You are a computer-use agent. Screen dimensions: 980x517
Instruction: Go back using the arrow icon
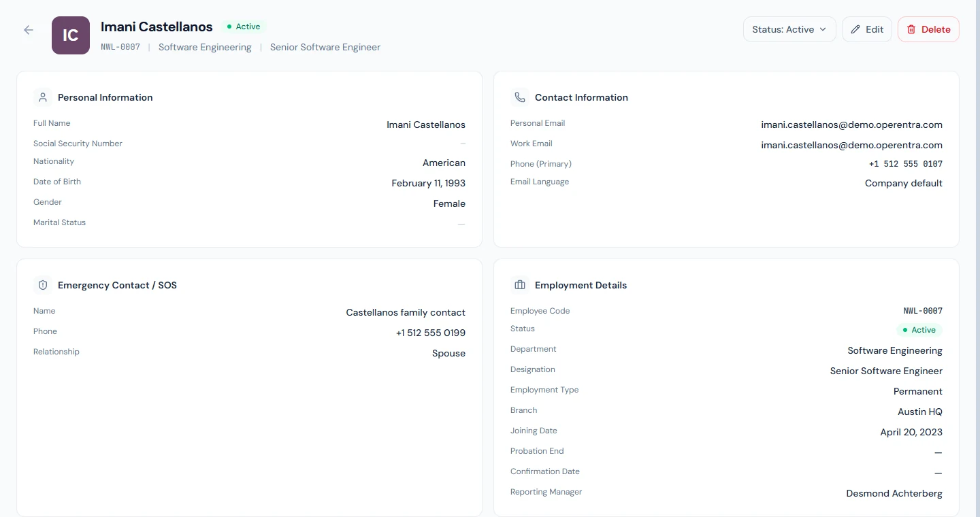tap(29, 30)
